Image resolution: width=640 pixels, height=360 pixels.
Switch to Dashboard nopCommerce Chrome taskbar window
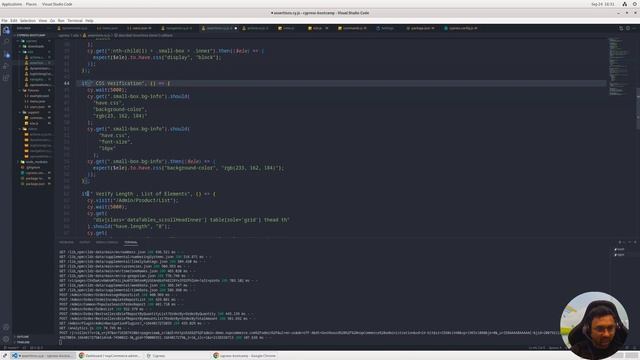109,356
